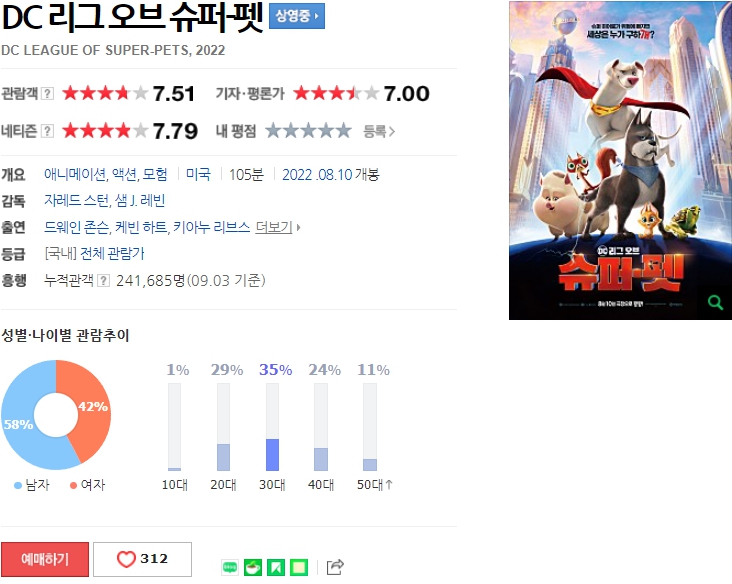
Task: Click the 관람객 rating help question mark
Action: 47,93
